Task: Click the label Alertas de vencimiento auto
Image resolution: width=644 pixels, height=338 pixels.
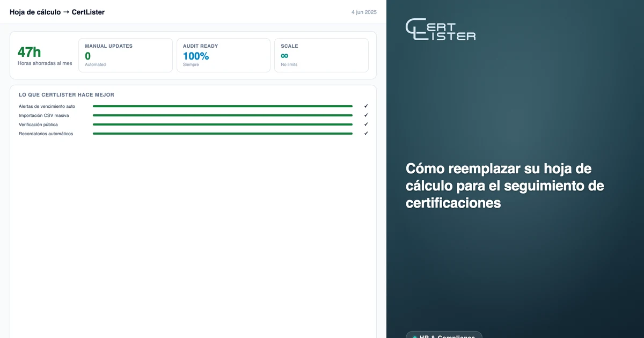Action: (x=47, y=106)
